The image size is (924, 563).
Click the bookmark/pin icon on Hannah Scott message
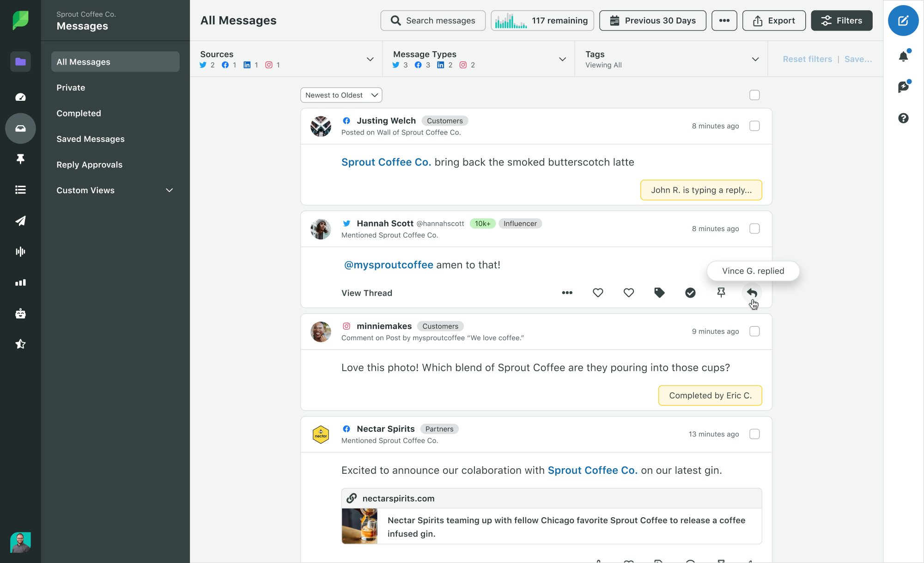click(721, 293)
